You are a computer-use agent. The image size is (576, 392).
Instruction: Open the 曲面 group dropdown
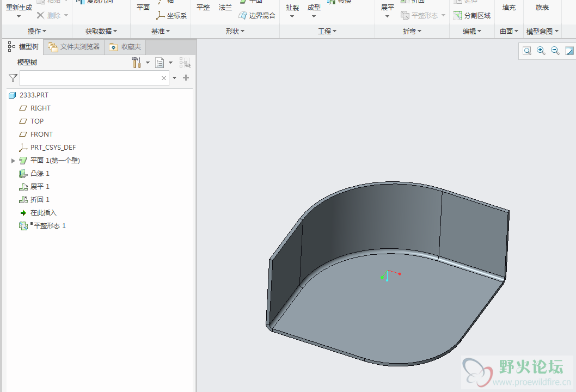pyautogui.click(x=509, y=31)
